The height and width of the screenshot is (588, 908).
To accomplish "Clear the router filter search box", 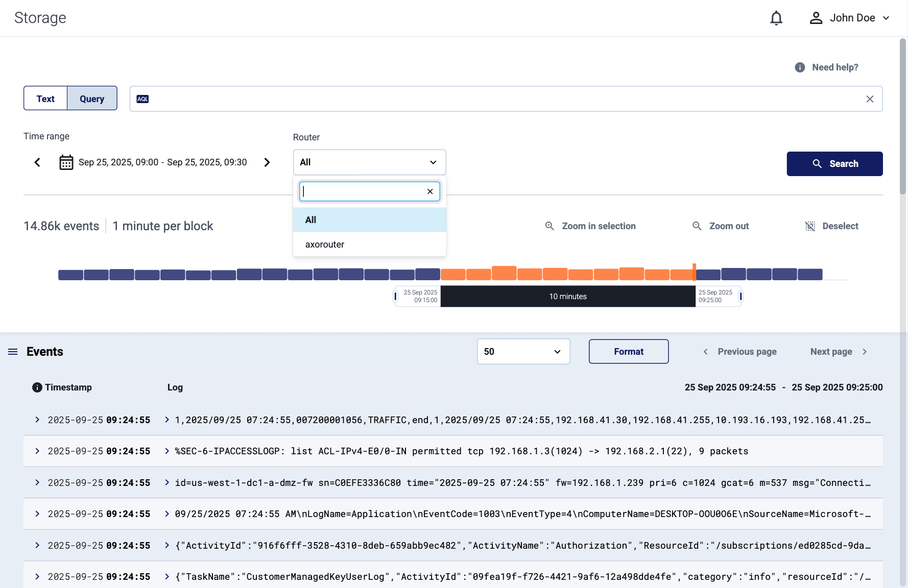I will click(x=430, y=191).
